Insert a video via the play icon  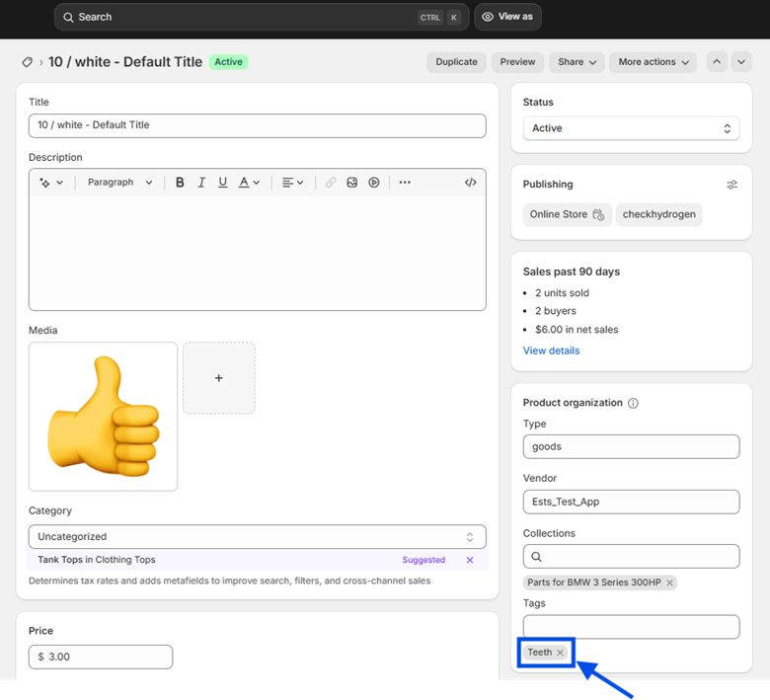point(374,183)
